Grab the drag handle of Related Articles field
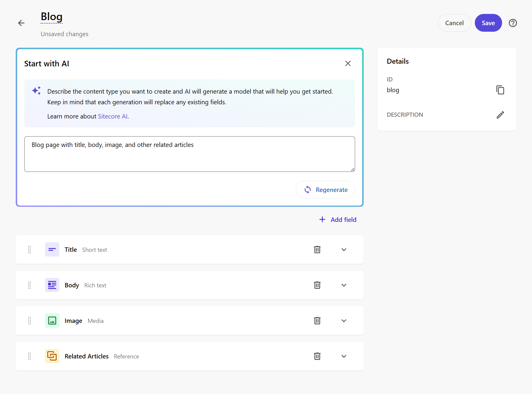 click(x=29, y=356)
